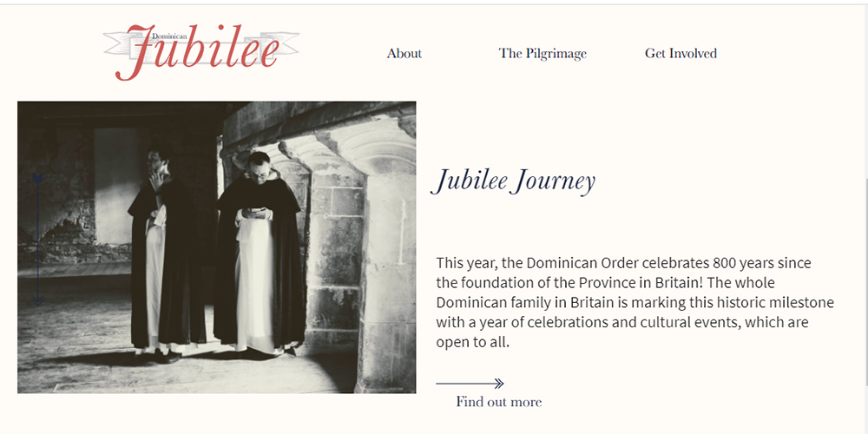868x434 pixels.
Task: Click the page's vertical scrollbar thumb
Action: coord(865,282)
